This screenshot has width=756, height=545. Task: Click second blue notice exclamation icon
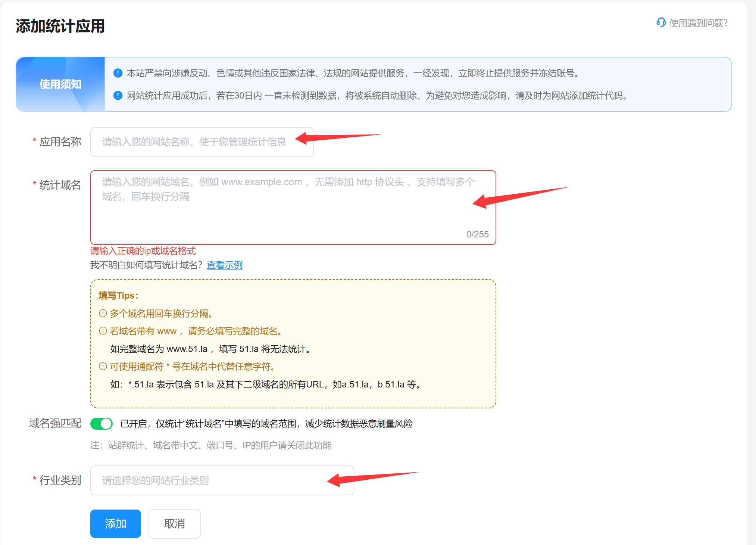tap(118, 96)
